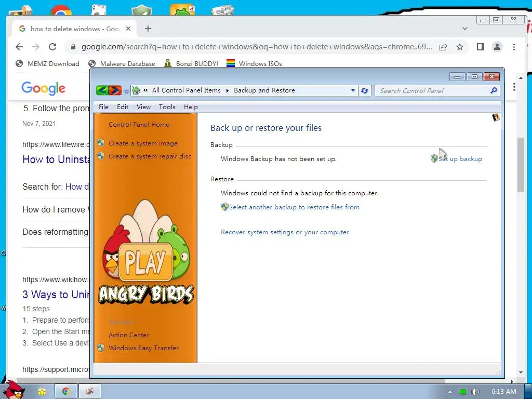Screen dimensions: 532x399
Task: Click the Chrome page vertical scrollbar thumb
Action: 521,165
